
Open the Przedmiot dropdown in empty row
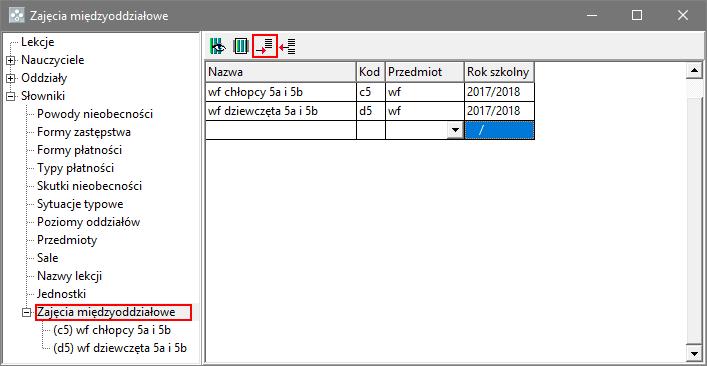click(x=455, y=130)
